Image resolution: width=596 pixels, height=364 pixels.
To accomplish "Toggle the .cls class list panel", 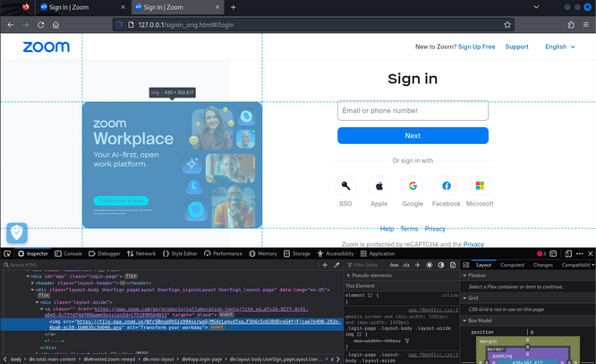I will pos(406,266).
